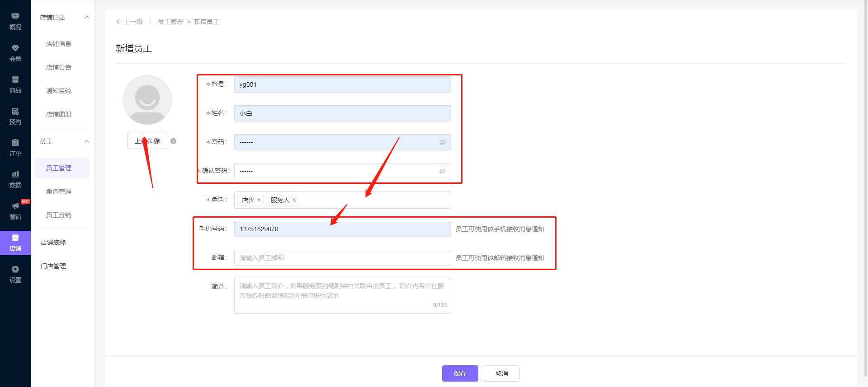Click the default avatar placeholder image
The image size is (868, 387).
click(x=147, y=100)
